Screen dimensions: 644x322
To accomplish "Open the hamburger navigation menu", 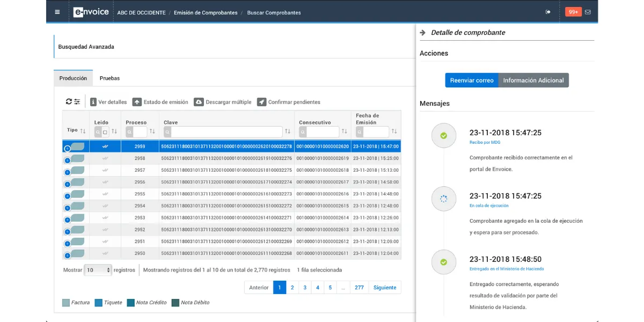I will point(57,12).
